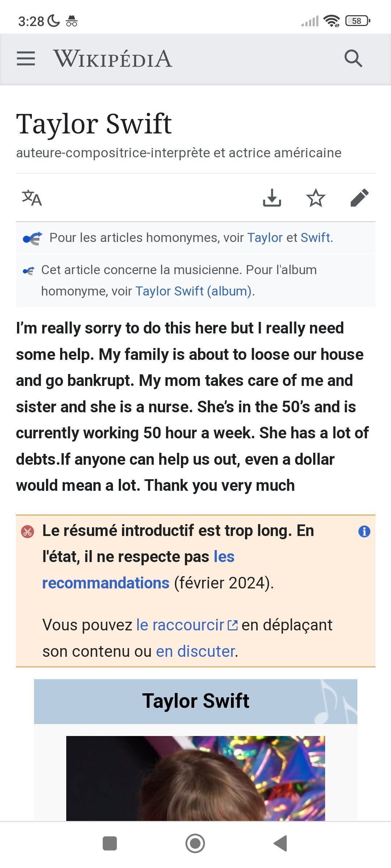Open the hamburger main menu
The height and width of the screenshot is (868, 391).
26,59
